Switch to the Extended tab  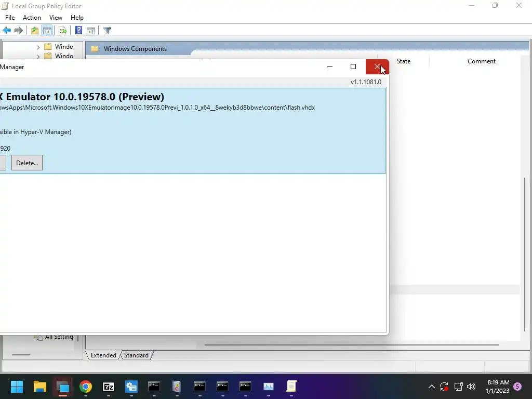point(103,355)
